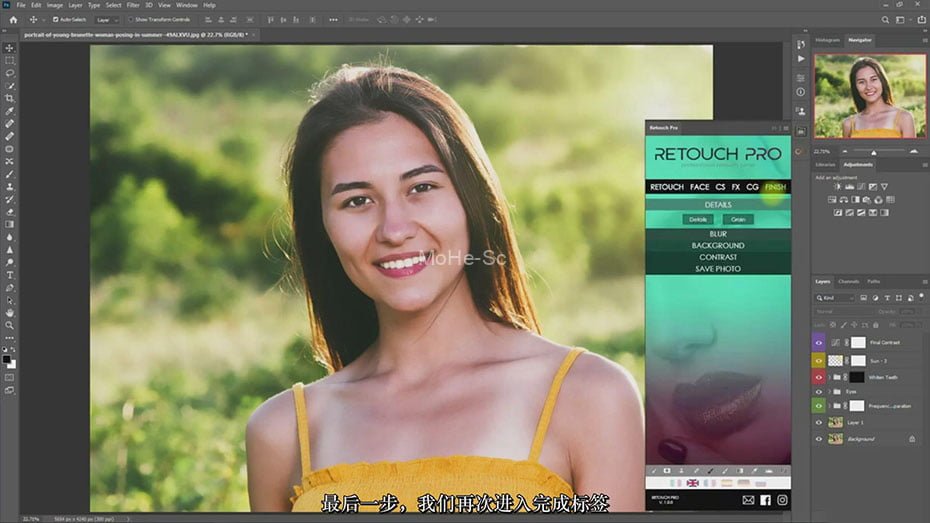
Task: Click the Home icon in options bar
Action: [x=13, y=19]
